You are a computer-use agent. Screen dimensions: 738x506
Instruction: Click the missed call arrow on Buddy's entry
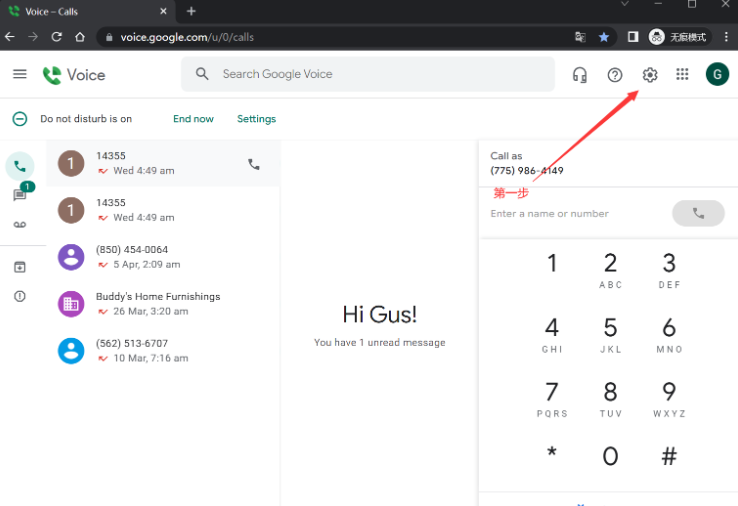pyautogui.click(x=103, y=311)
